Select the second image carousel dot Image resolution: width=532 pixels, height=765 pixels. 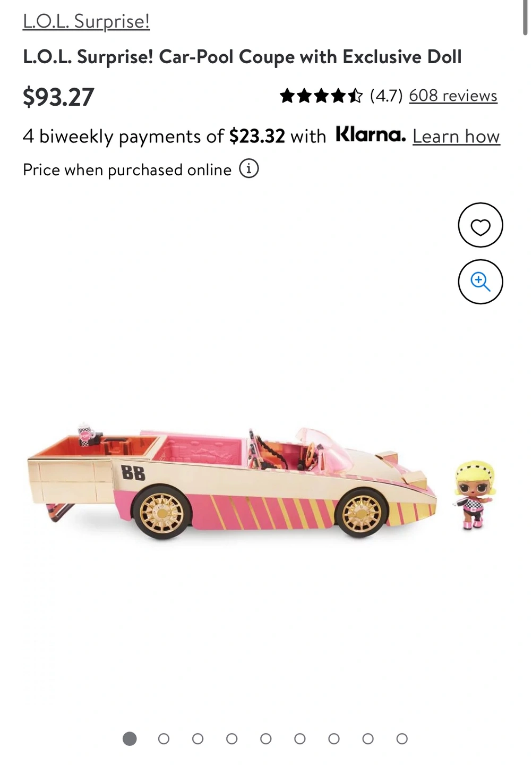click(x=164, y=738)
